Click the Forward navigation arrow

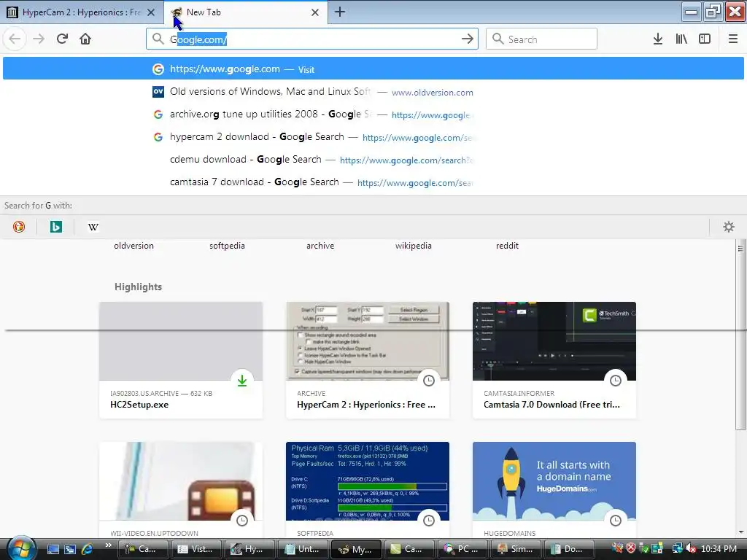coord(39,39)
